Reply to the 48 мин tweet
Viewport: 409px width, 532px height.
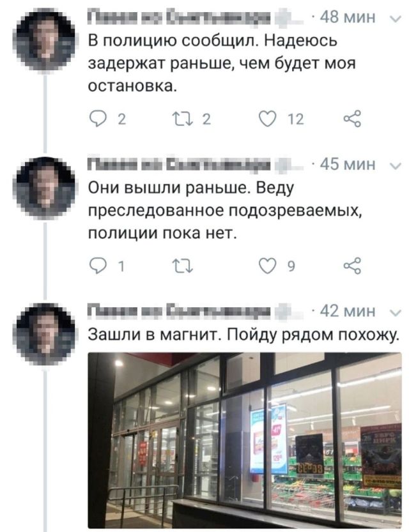click(96, 119)
